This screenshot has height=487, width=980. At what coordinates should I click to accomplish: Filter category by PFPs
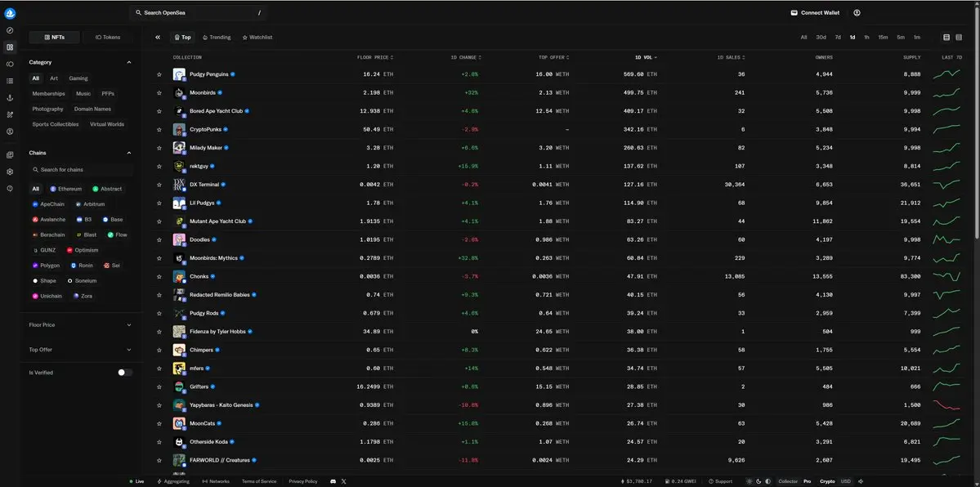tap(108, 94)
